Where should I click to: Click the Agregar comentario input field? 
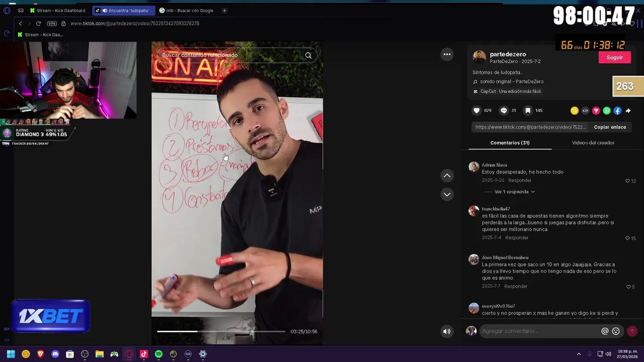[538, 331]
